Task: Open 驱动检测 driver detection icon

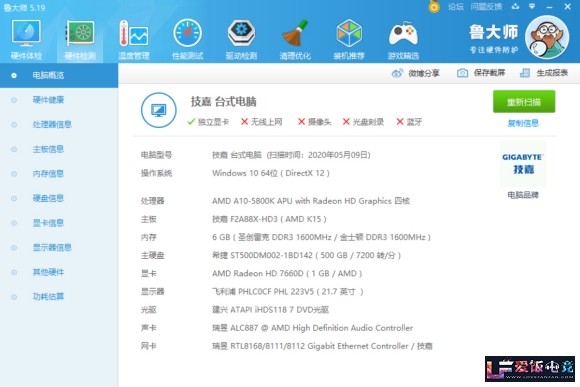Action: coord(241,33)
